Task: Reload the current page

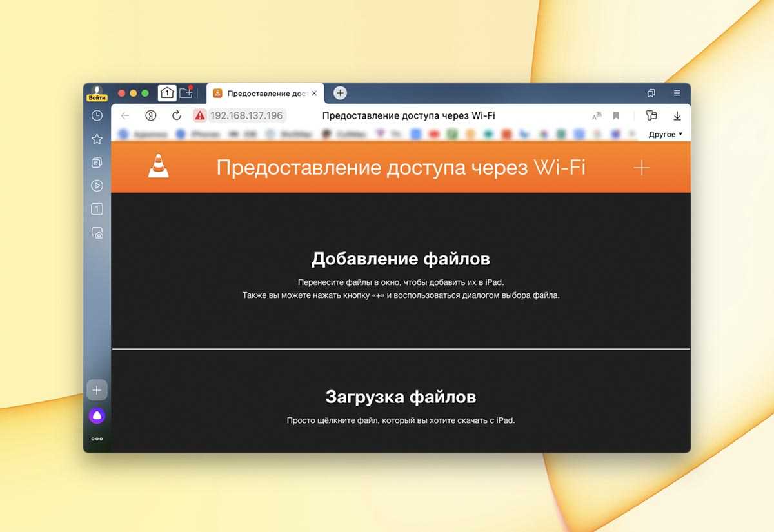Action: 176,115
